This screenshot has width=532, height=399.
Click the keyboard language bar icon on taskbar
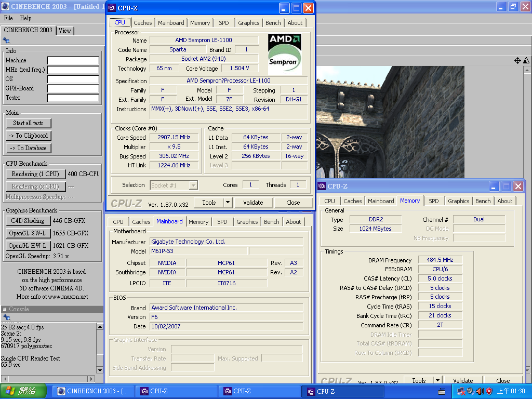[442, 392]
